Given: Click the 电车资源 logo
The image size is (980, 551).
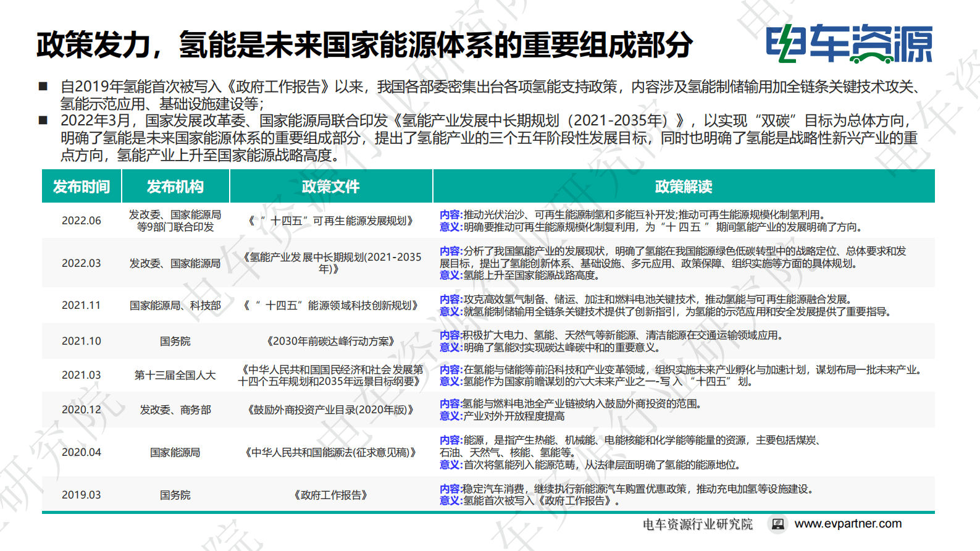Looking at the screenshot, I should point(849,44).
